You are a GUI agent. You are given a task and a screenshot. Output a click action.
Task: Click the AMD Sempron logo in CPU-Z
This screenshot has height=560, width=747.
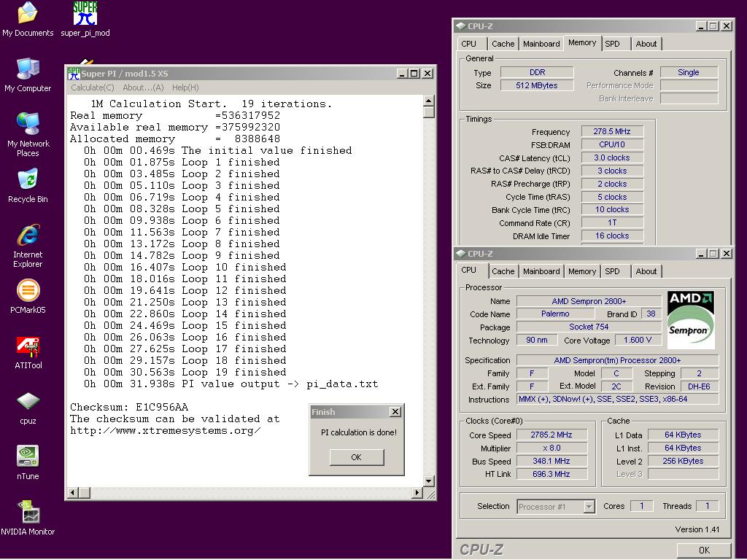tap(690, 319)
